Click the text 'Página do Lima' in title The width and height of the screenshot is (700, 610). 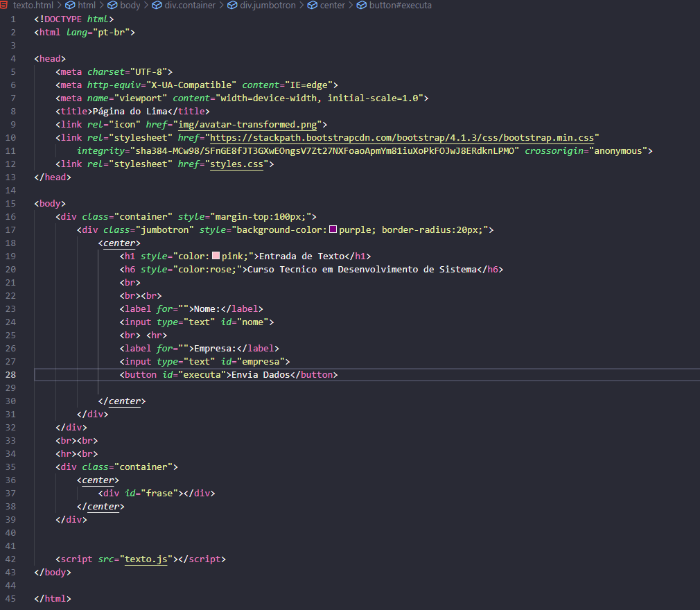click(130, 111)
